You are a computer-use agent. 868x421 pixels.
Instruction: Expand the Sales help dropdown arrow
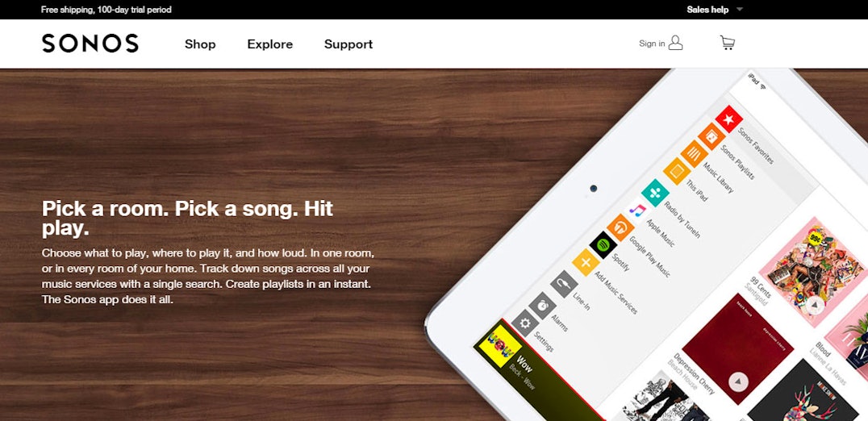[740, 10]
